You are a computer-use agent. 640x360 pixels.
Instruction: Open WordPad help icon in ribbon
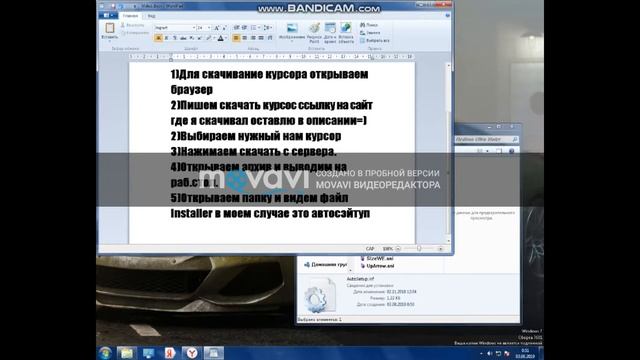[447, 16]
